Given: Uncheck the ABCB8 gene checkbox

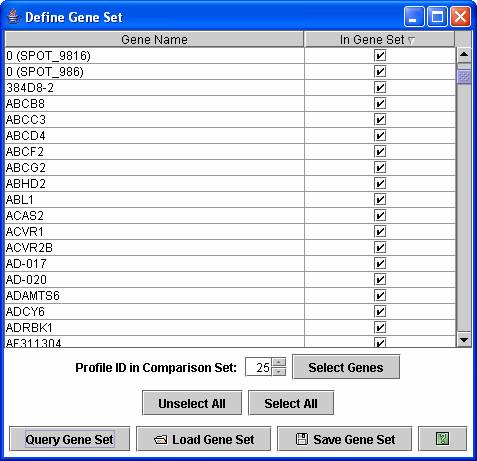Looking at the screenshot, I should coord(380,104).
